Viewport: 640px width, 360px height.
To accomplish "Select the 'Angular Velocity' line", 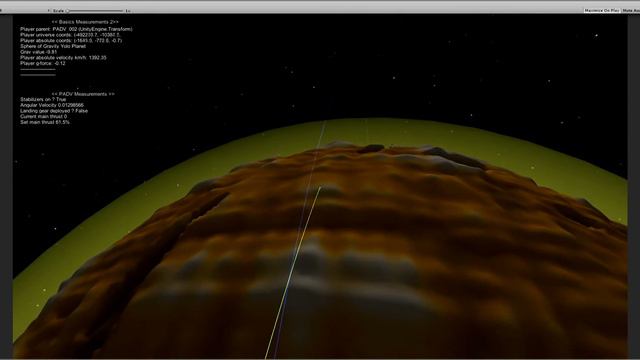I will click(52, 105).
